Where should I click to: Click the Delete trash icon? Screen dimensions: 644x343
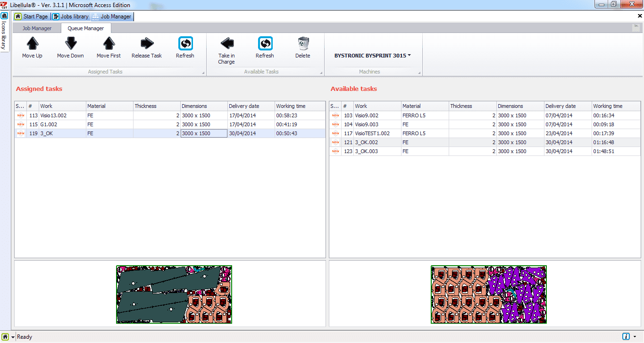tap(302, 44)
